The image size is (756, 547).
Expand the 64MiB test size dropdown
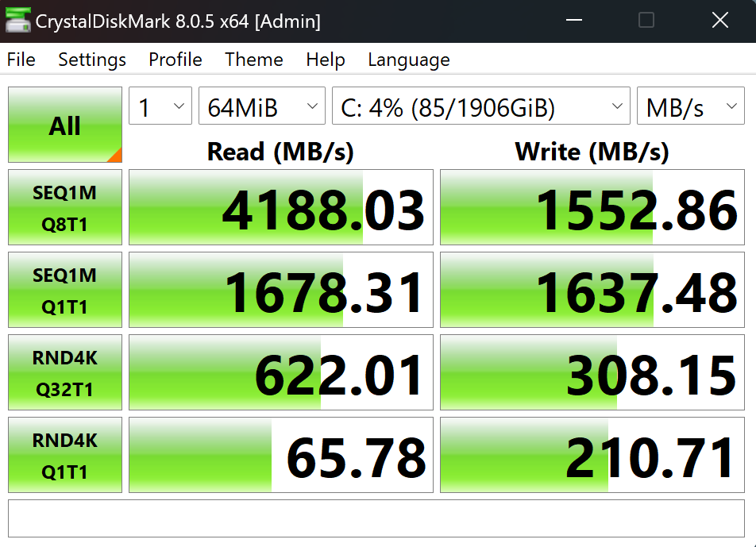(262, 106)
